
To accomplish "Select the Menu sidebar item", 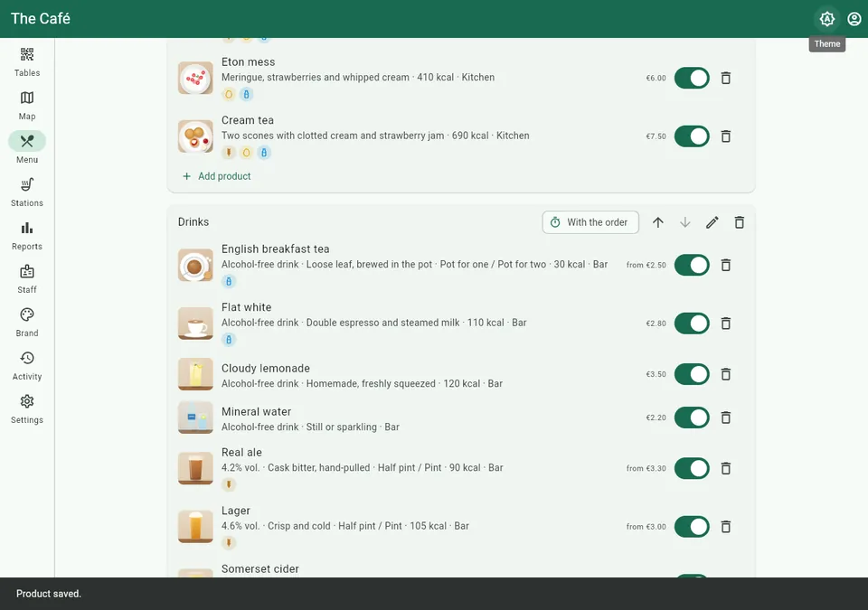I will pos(27,148).
